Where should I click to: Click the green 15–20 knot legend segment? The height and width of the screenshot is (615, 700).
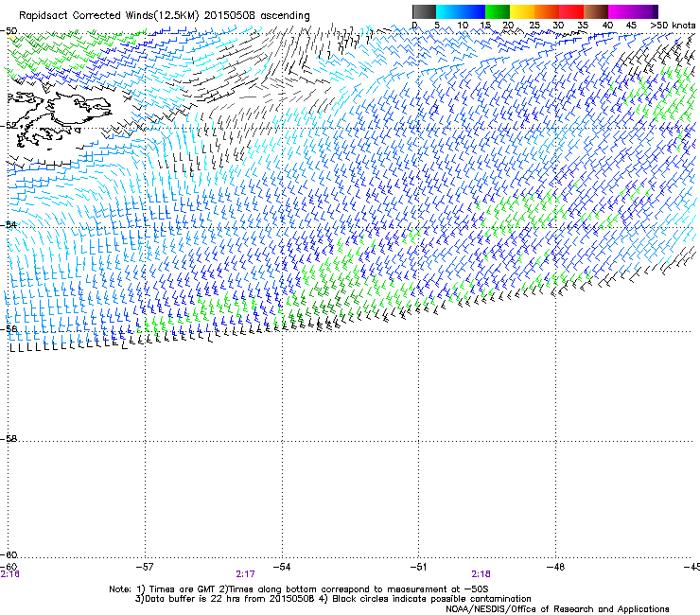tap(498, 11)
